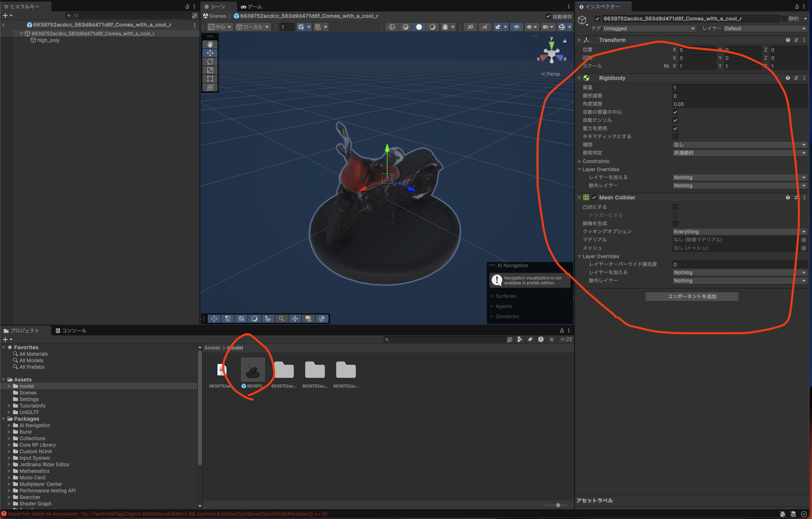Select the Rotate tool

point(210,61)
